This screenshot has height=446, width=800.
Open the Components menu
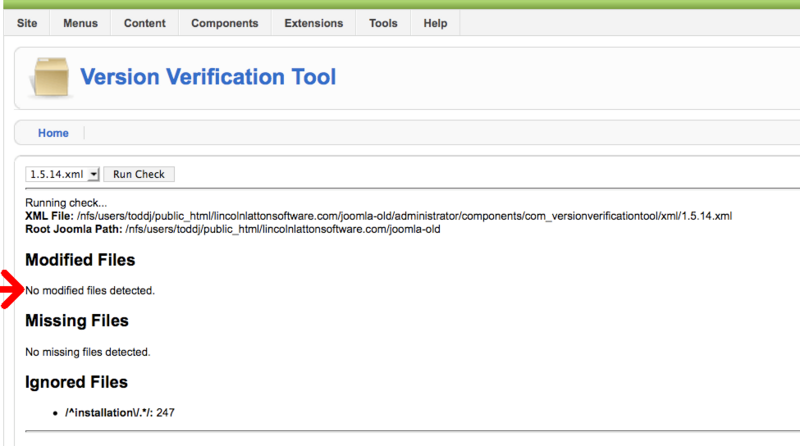(224, 23)
